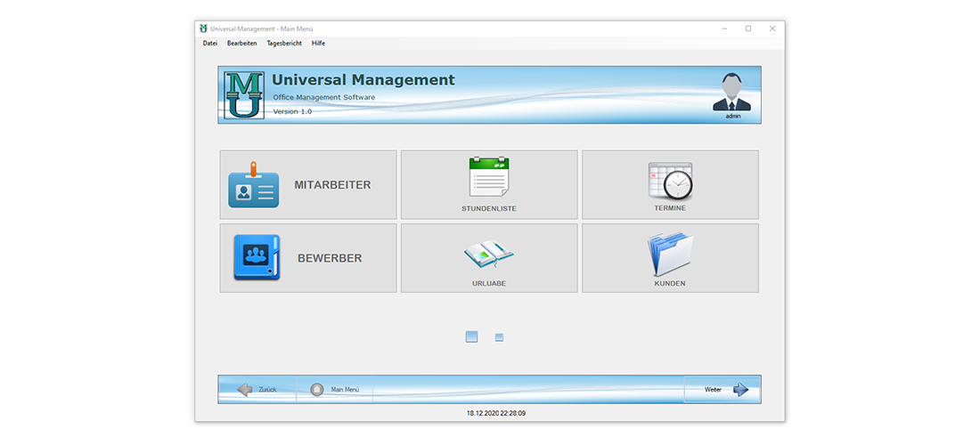Click the MU logo in the header
Image resolution: width=980 pixels, height=445 pixels.
(244, 95)
